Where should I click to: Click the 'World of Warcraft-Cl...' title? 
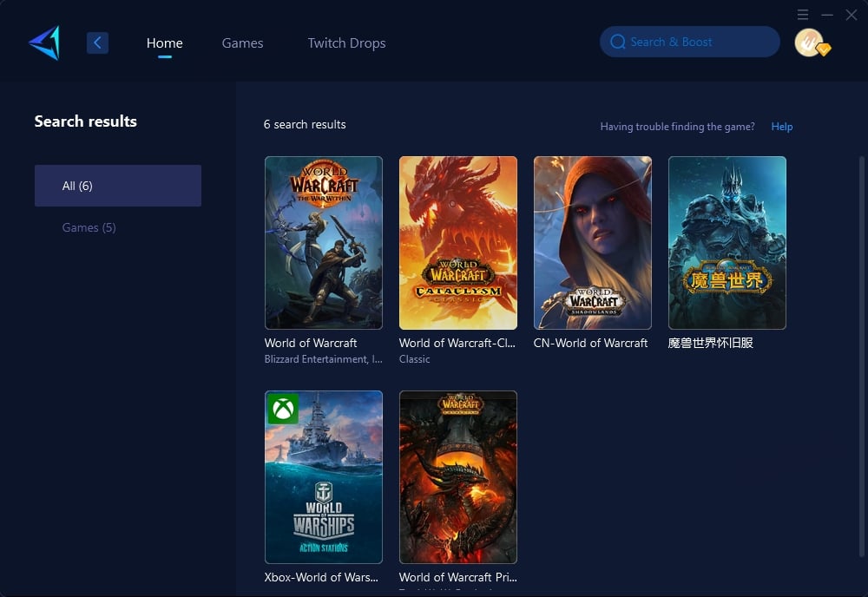click(x=457, y=343)
